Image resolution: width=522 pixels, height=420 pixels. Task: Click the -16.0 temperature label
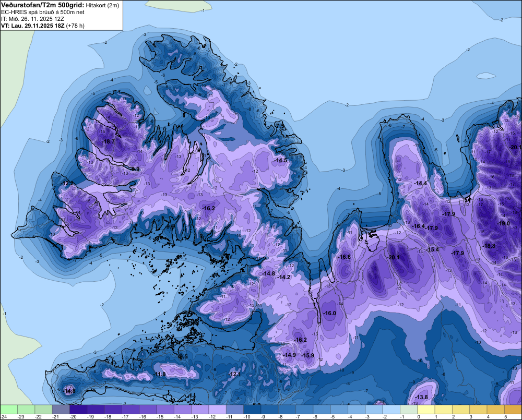[330, 313]
